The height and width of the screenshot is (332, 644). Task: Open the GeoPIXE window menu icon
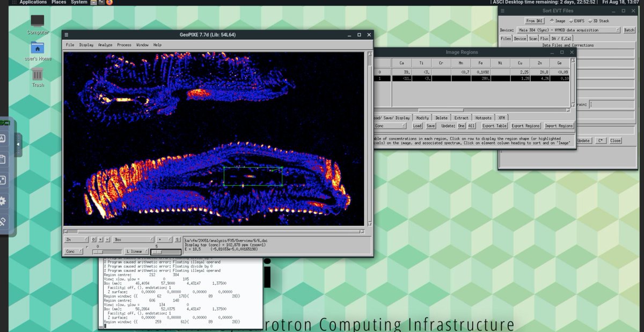pyautogui.click(x=67, y=35)
